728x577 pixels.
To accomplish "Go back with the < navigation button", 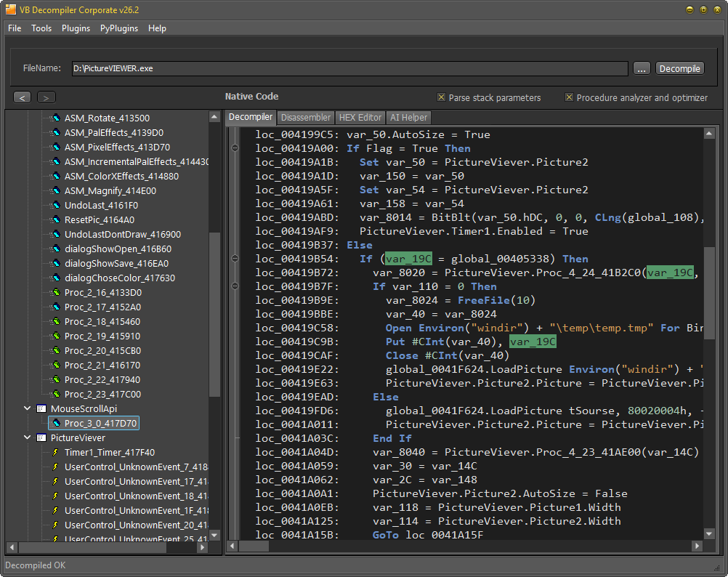I will pos(22,97).
